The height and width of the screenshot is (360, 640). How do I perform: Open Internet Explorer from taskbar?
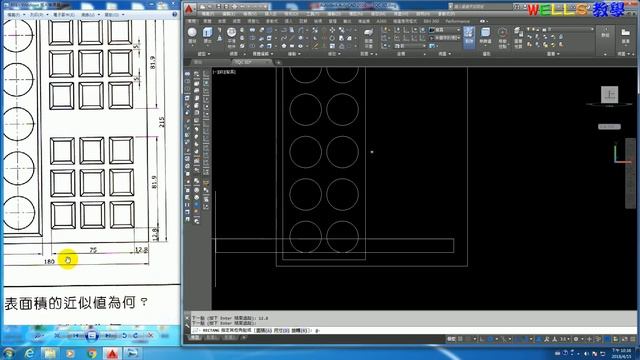29,353
